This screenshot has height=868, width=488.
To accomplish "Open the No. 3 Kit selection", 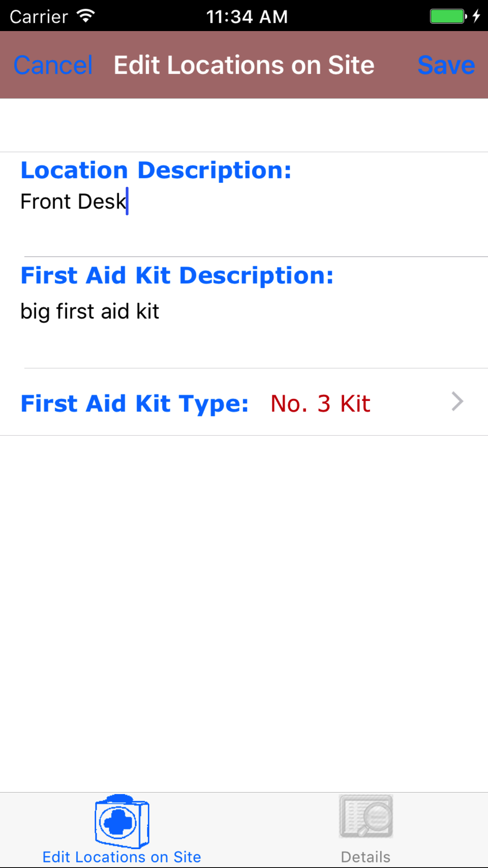I will click(x=320, y=403).
